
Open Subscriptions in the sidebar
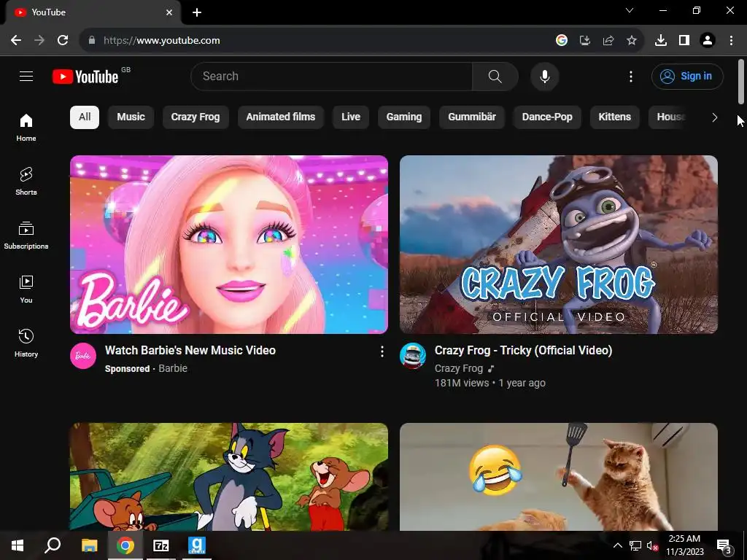[x=26, y=236]
